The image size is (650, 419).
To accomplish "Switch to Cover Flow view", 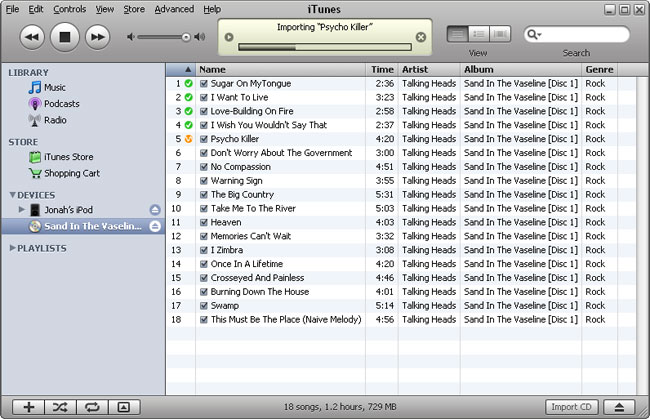I will 500,34.
